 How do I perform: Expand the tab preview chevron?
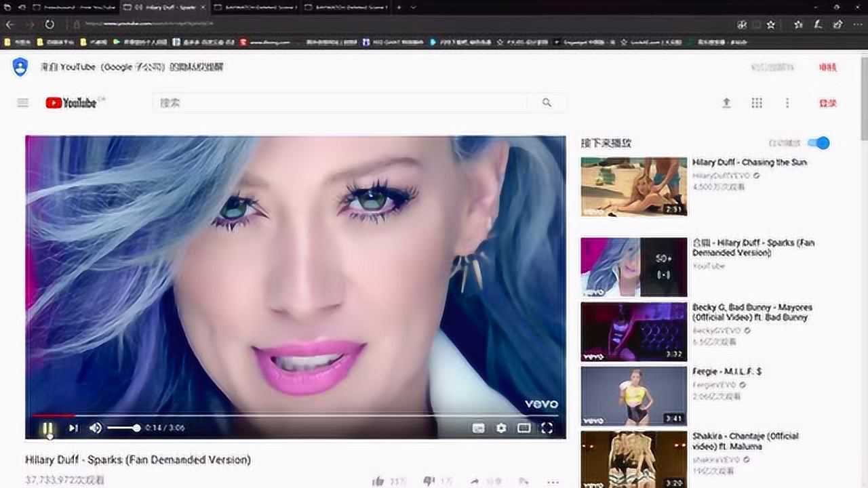[x=413, y=7]
